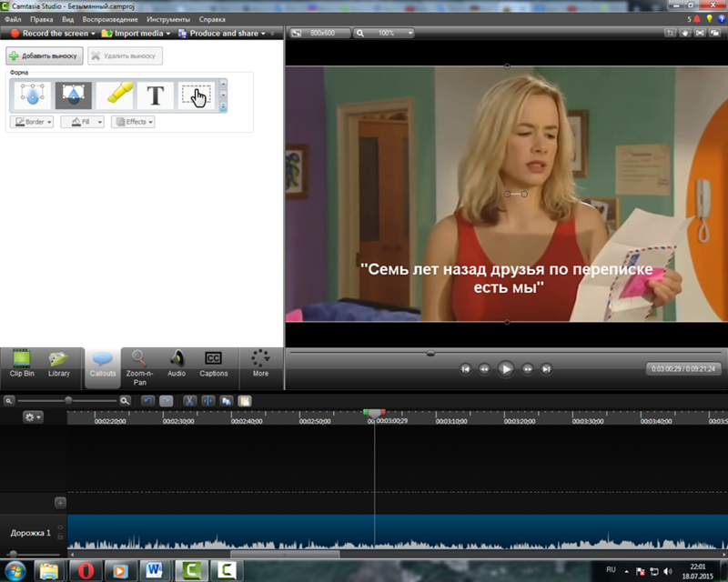This screenshot has height=582, width=728.
Task: Paste media onto the timeline
Action: tap(245, 401)
